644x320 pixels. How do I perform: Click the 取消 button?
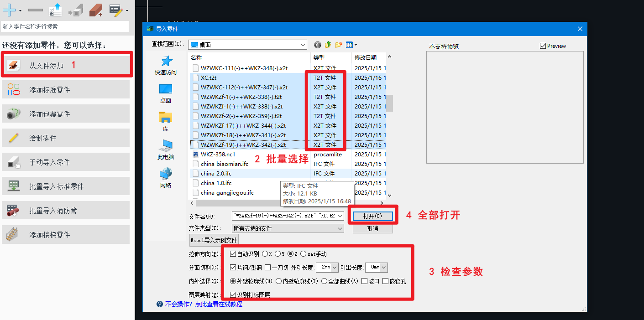372,228
